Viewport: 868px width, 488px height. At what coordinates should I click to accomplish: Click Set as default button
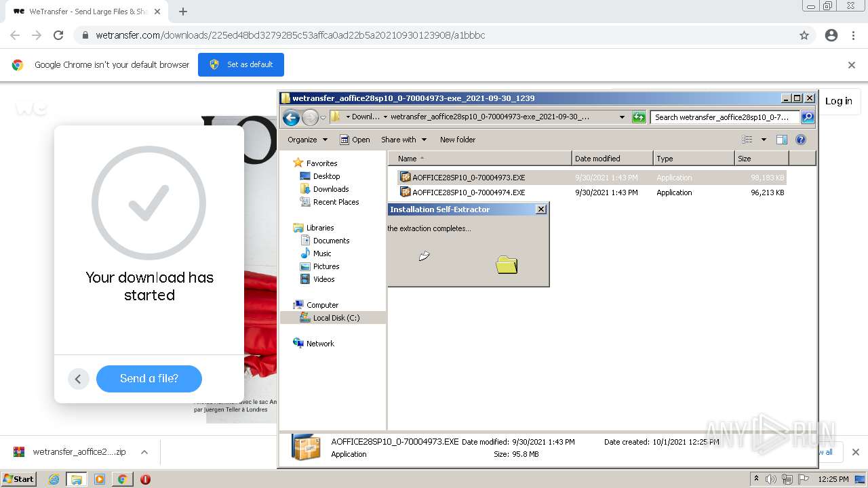coord(241,64)
